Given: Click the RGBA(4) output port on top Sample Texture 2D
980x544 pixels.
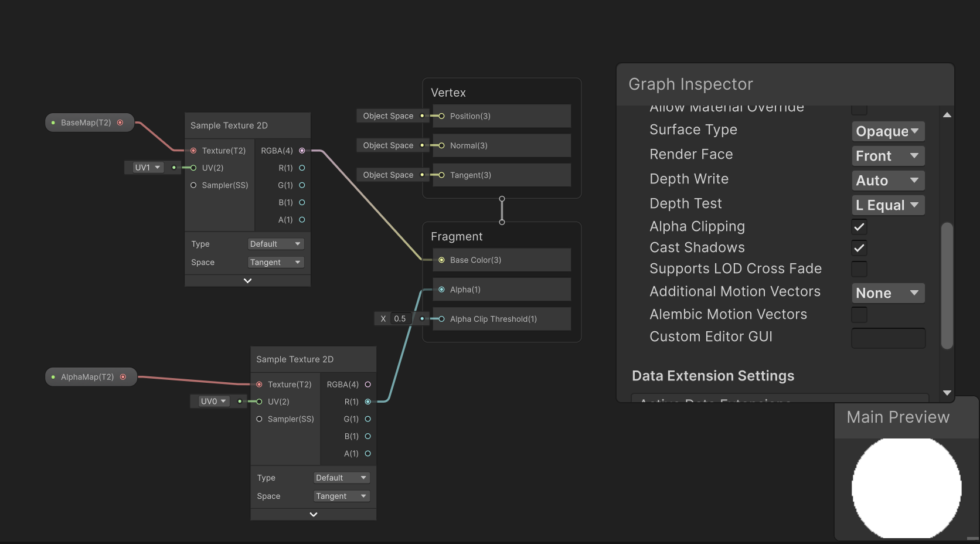Looking at the screenshot, I should point(302,151).
